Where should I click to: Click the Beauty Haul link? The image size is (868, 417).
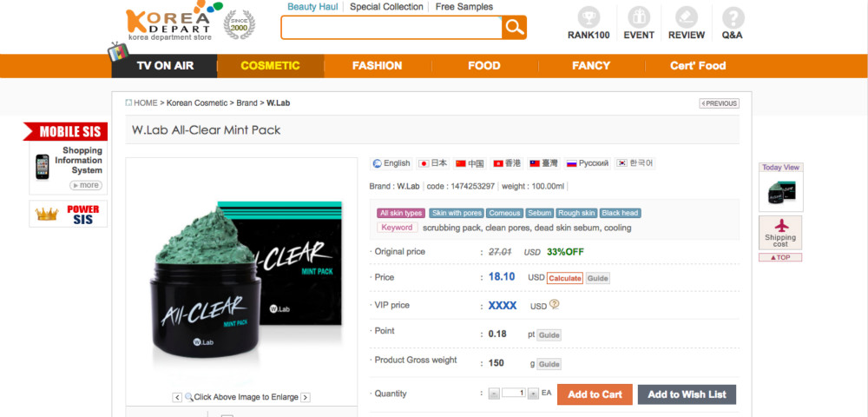[312, 7]
